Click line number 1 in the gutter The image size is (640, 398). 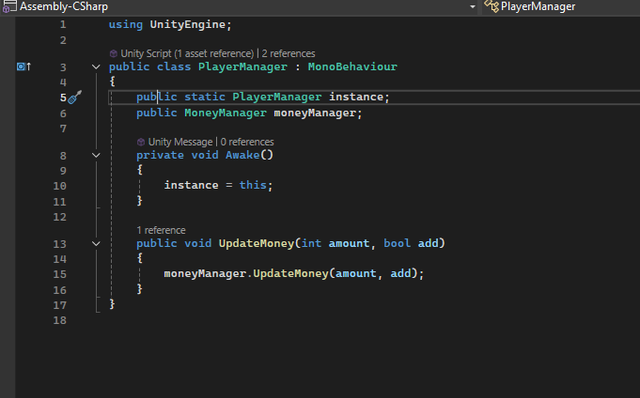pyautogui.click(x=63, y=24)
